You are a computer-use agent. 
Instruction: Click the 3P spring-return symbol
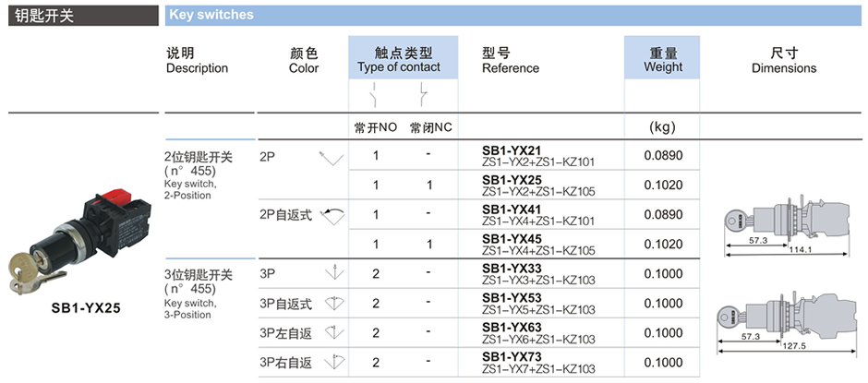click(x=333, y=303)
